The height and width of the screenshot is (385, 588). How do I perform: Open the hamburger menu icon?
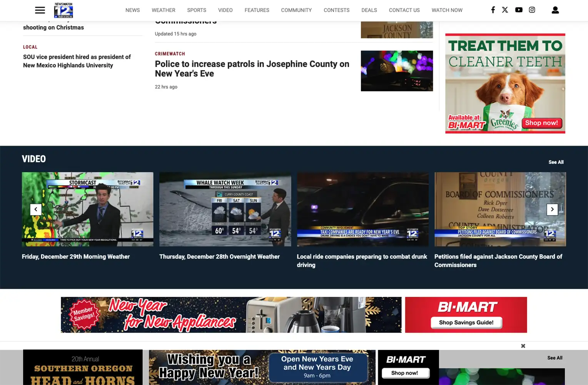tap(40, 10)
